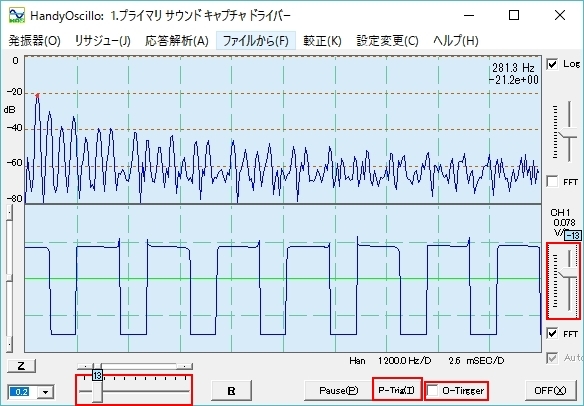Uncheck the lower FFT checkbox
Screen dimensions: 584x406
(x=552, y=333)
